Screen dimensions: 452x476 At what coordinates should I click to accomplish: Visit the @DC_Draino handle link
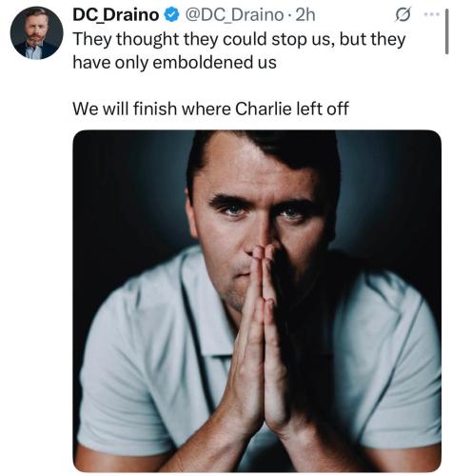point(234,15)
